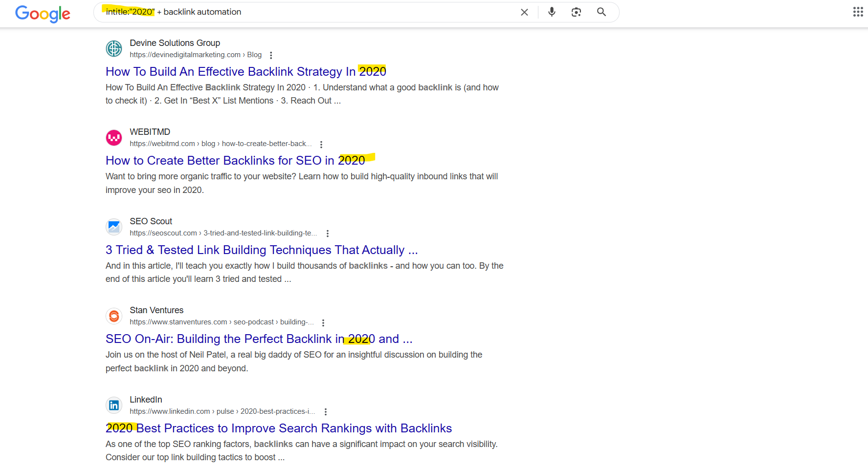Click snippet "Want to bring more organic traffic"
This screenshot has width=868, height=469.
[302, 183]
